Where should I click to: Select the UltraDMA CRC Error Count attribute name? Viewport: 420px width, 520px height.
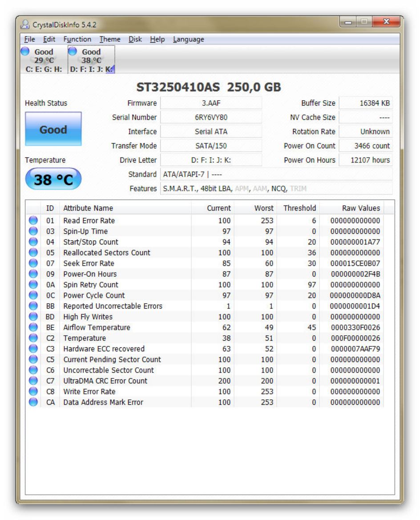coord(105,381)
